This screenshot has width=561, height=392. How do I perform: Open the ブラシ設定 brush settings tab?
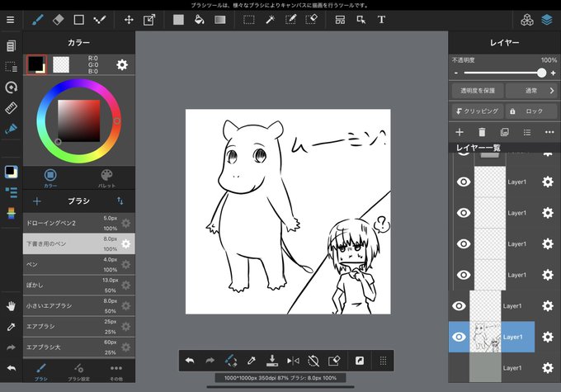click(78, 372)
